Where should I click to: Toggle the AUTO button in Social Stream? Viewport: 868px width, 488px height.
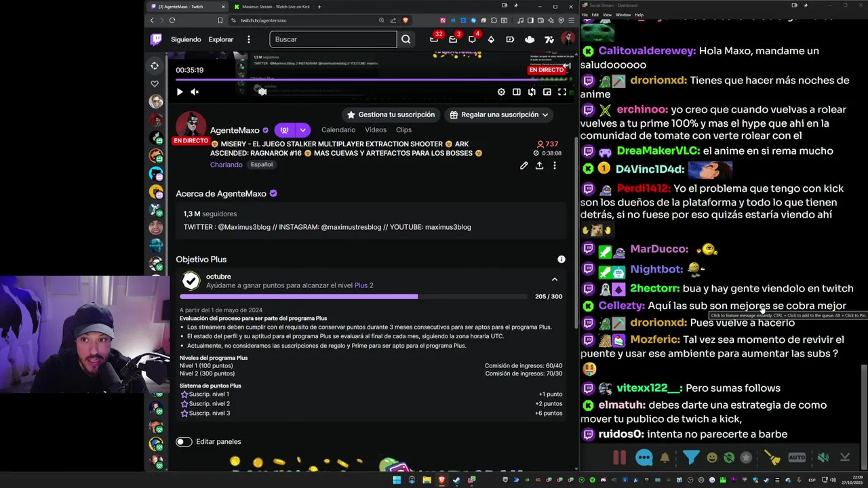tap(797, 457)
